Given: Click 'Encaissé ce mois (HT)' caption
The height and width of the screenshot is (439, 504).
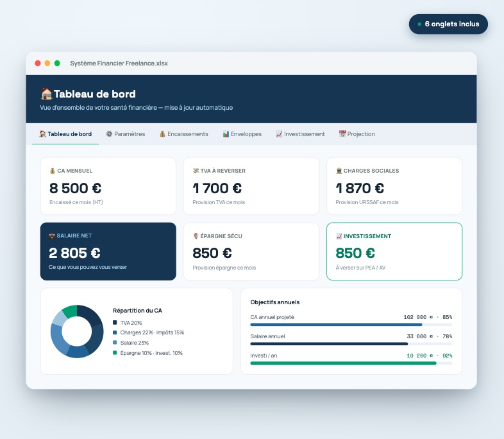Looking at the screenshot, I should pyautogui.click(x=76, y=202).
